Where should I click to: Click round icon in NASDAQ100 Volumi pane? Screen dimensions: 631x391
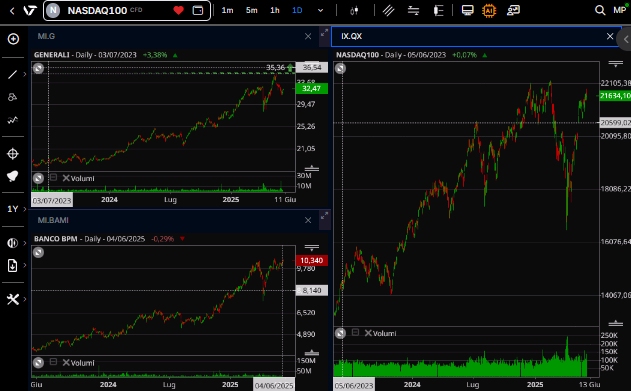click(x=340, y=333)
